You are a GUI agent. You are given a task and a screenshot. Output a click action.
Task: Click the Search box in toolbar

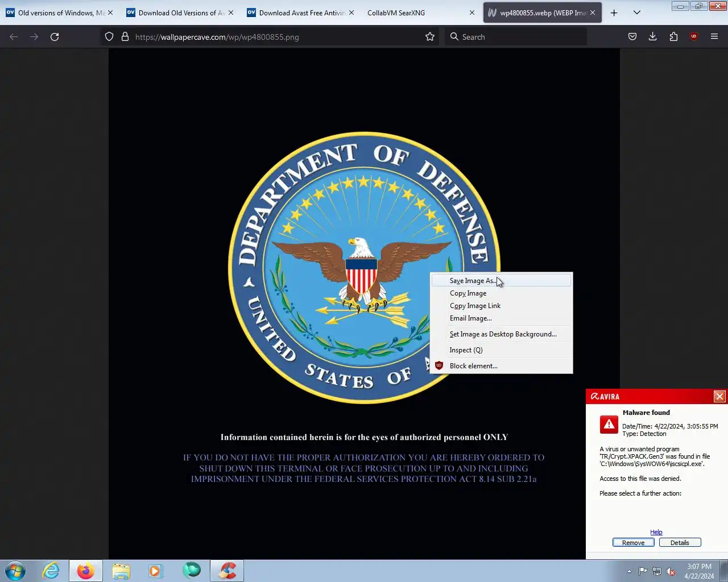coord(515,37)
